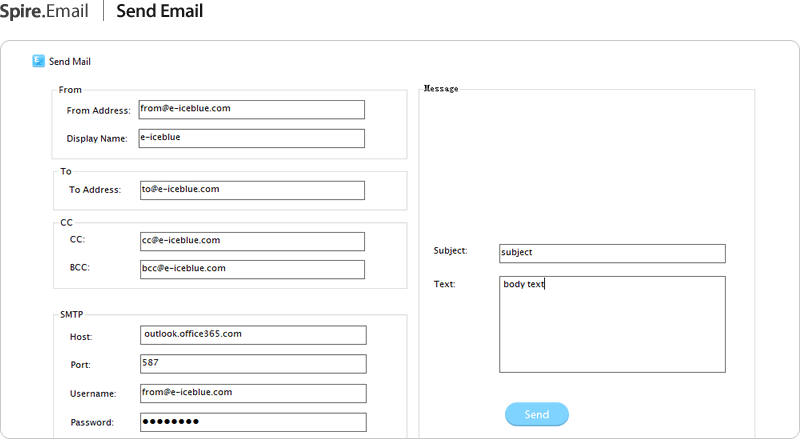Screen dimensions: 800x440
Task: Click the From Address label
Action: tap(98, 110)
